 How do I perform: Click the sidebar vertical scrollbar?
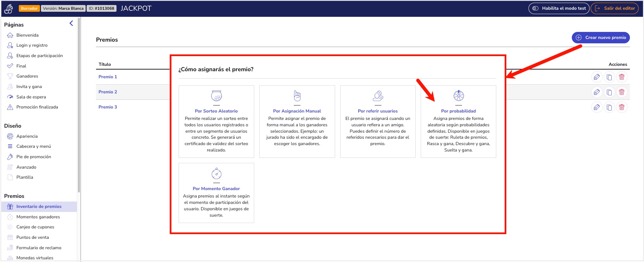(x=79, y=105)
